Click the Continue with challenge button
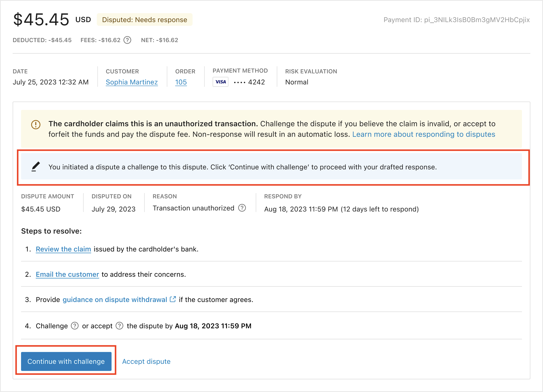 [x=66, y=361]
